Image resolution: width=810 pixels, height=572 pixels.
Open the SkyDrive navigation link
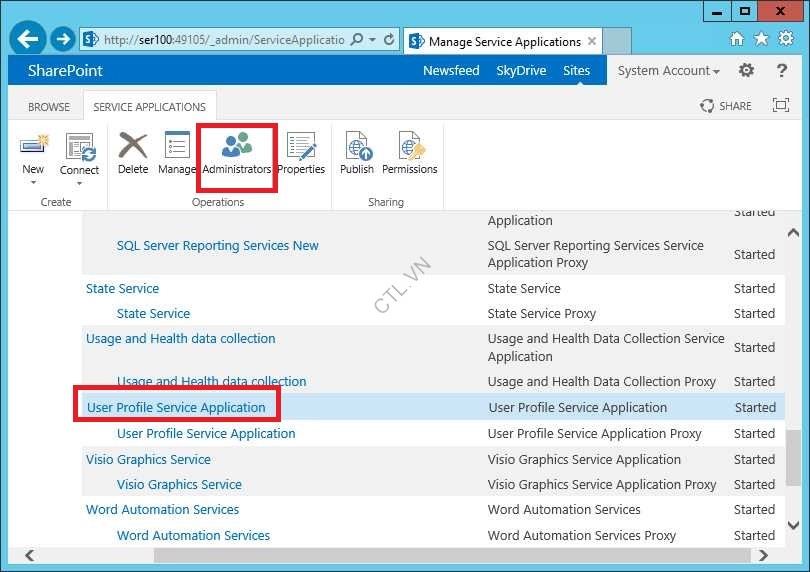coord(521,71)
